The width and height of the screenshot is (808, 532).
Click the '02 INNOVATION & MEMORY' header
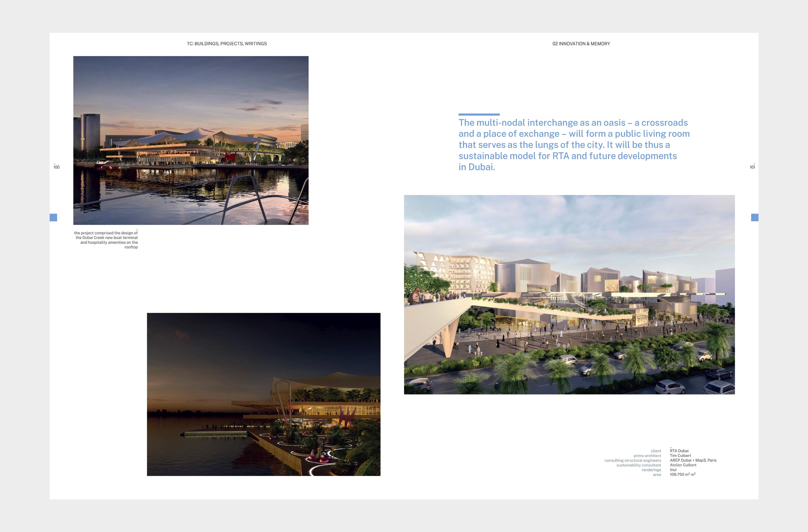point(581,44)
